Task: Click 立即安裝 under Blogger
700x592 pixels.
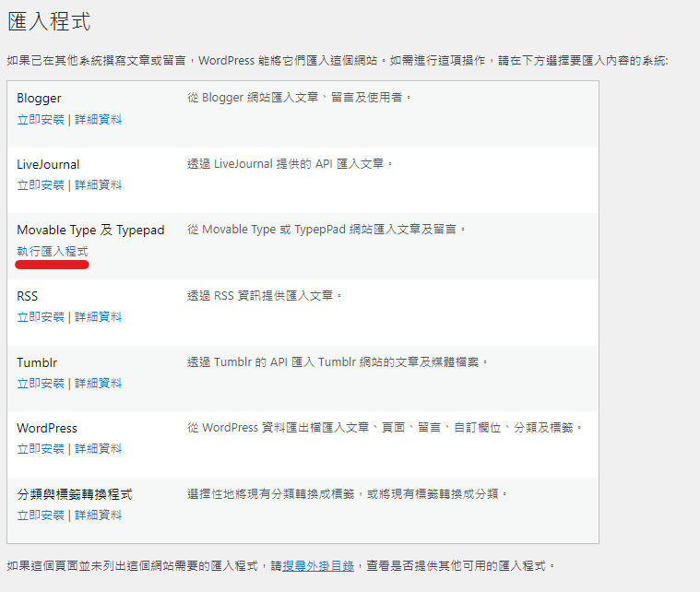Action: coord(41,120)
